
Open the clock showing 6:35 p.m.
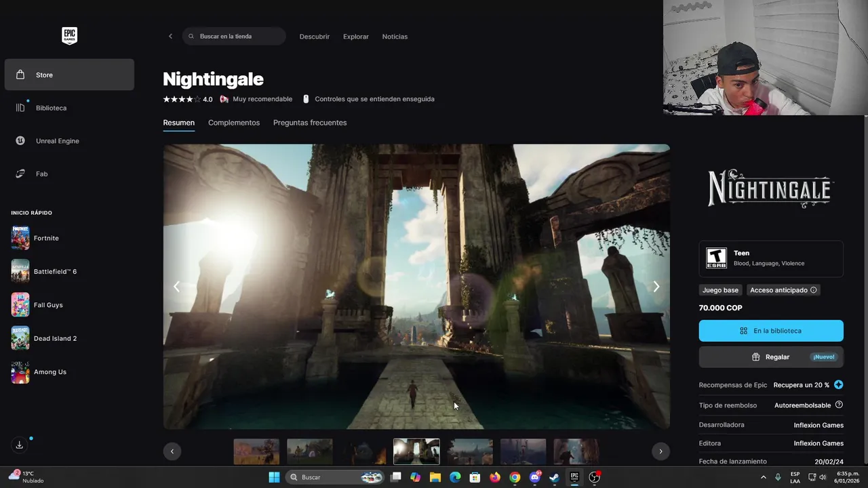(x=848, y=477)
